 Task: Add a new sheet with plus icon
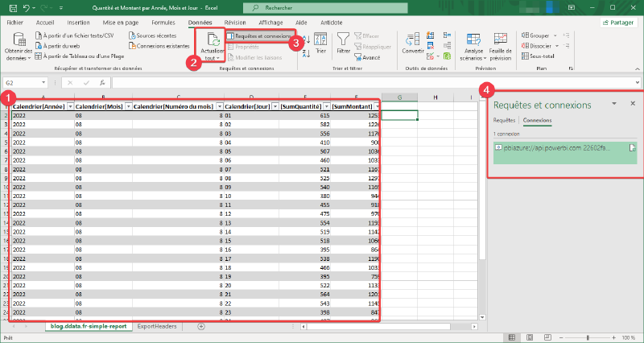click(200, 327)
